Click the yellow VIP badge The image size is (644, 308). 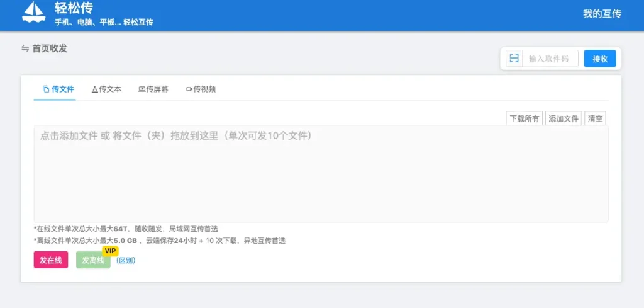coord(109,251)
